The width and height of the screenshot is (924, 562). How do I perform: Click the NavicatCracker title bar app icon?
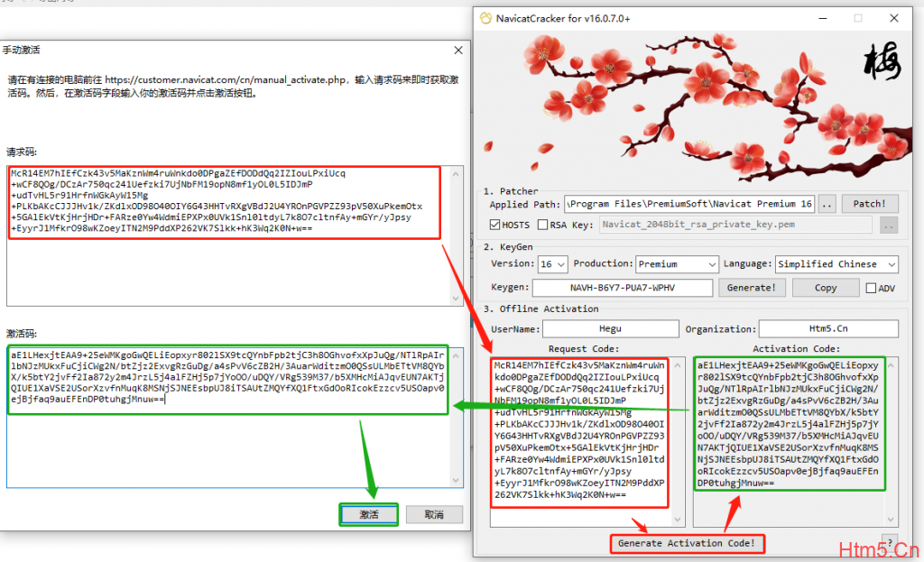485,18
